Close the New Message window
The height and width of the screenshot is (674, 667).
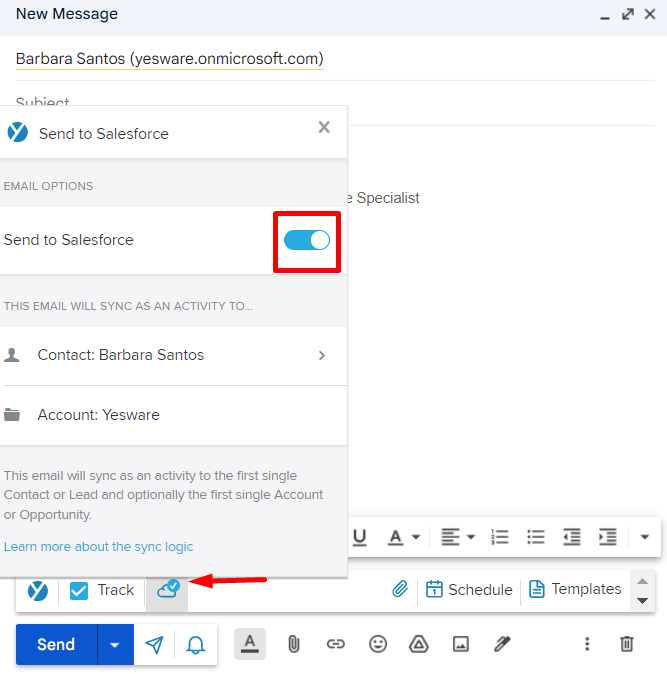(x=650, y=14)
